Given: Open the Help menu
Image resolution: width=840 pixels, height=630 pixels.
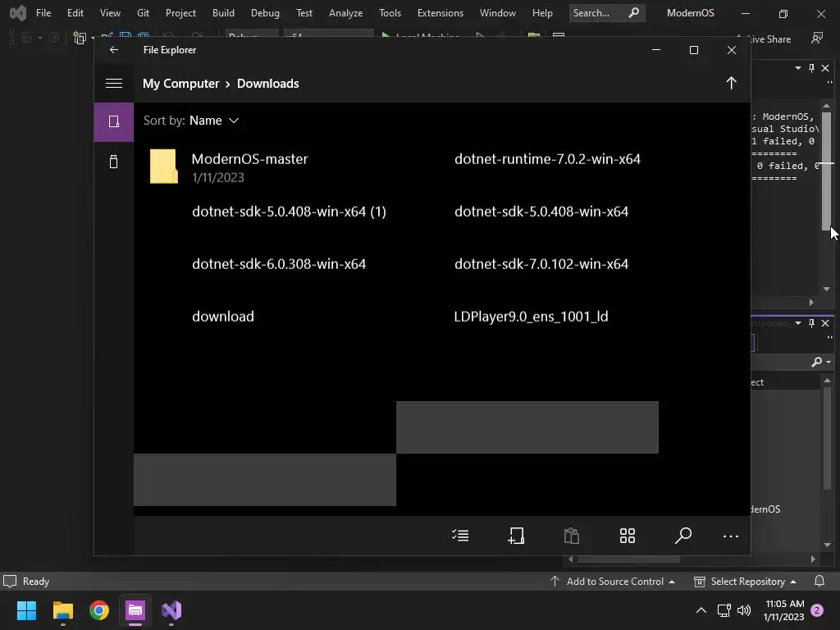Looking at the screenshot, I should click(x=542, y=13).
